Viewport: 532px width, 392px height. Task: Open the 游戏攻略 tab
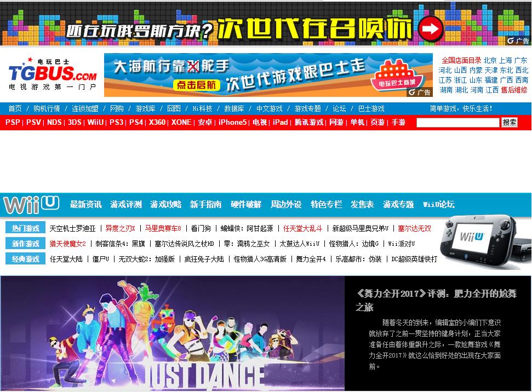pos(165,204)
